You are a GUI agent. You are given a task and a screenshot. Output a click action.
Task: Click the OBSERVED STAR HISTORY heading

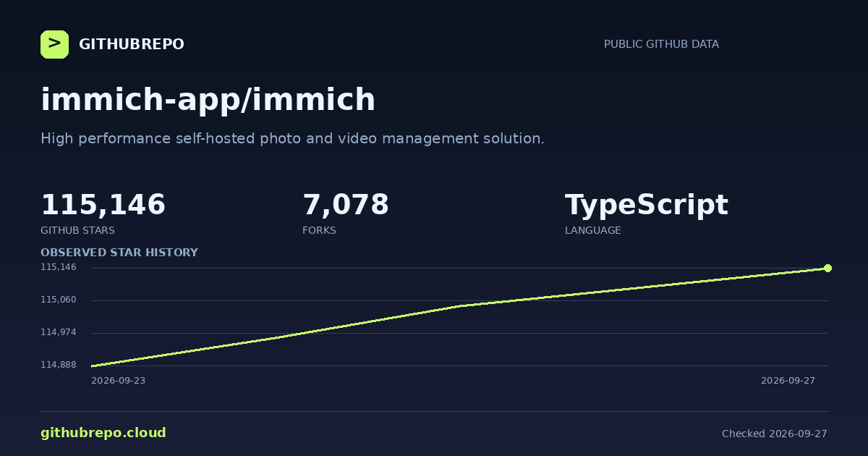pos(119,253)
